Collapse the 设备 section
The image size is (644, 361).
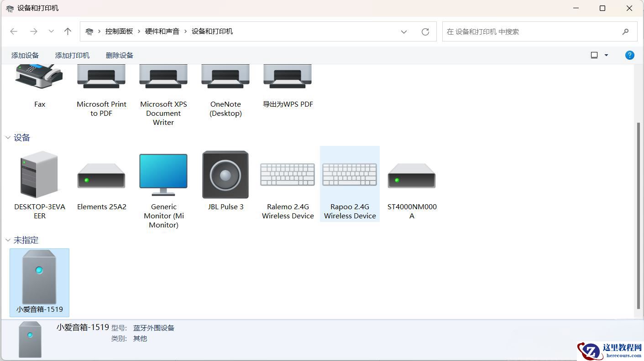tap(7, 137)
